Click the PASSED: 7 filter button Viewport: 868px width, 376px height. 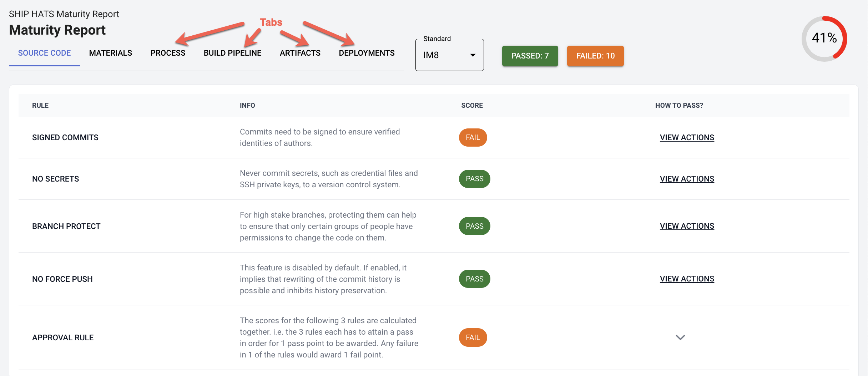tap(530, 56)
